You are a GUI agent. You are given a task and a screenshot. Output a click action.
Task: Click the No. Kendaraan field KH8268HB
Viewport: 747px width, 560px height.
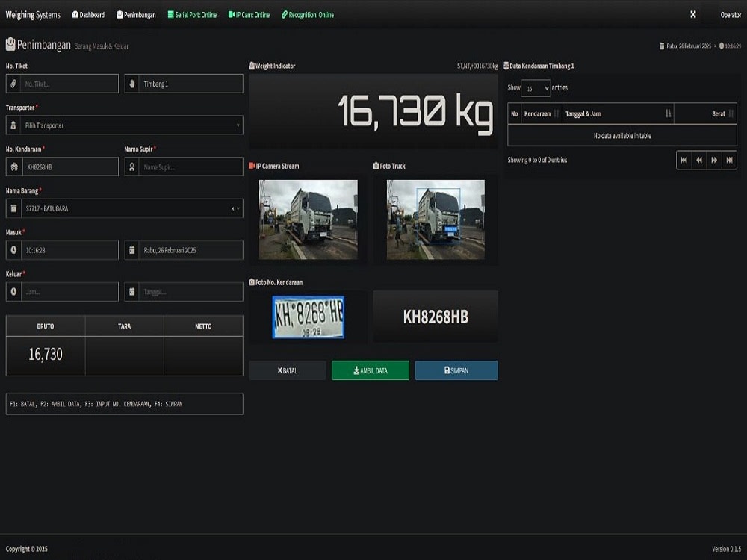point(69,167)
